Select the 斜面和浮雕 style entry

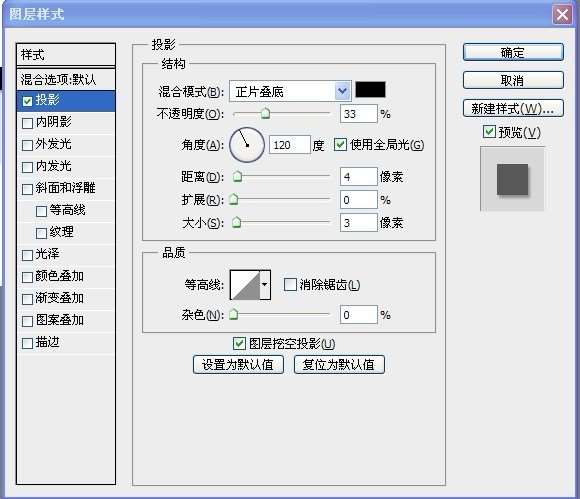pos(66,188)
